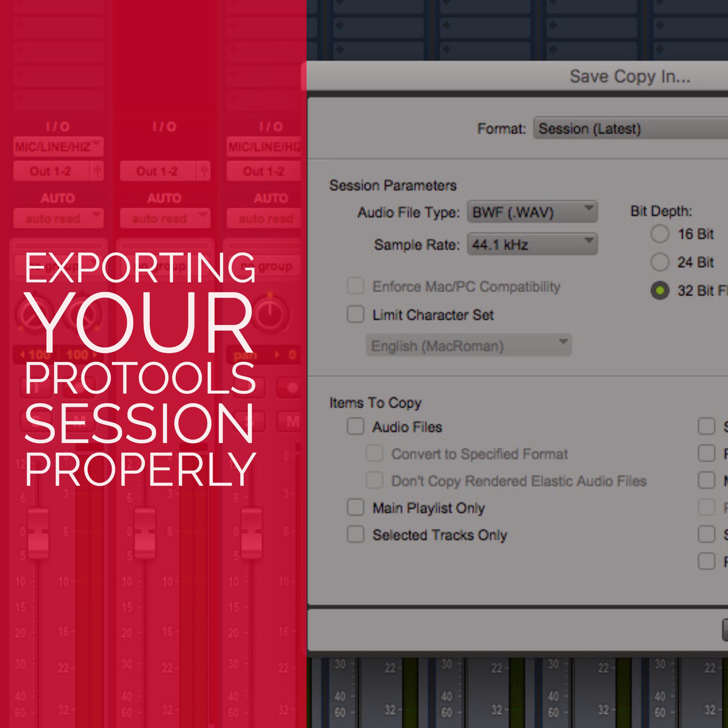Click the Items To Copy heading
This screenshot has height=728, width=728.
pyautogui.click(x=375, y=403)
